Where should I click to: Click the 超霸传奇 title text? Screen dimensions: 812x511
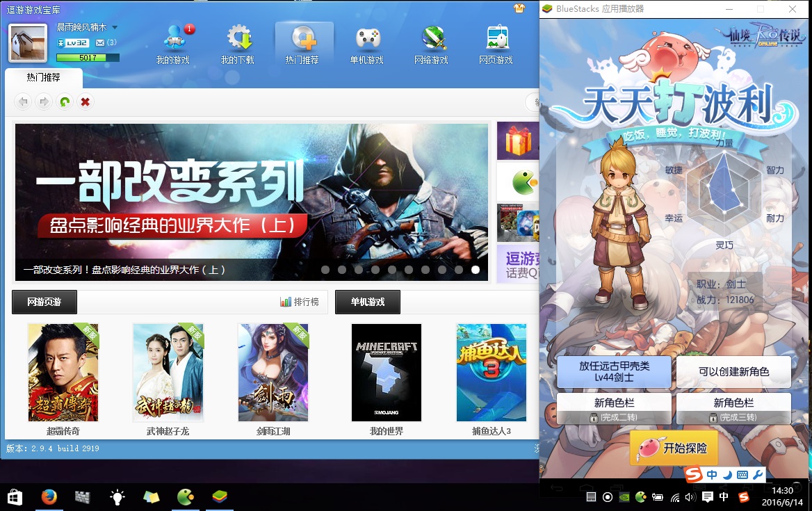point(63,431)
